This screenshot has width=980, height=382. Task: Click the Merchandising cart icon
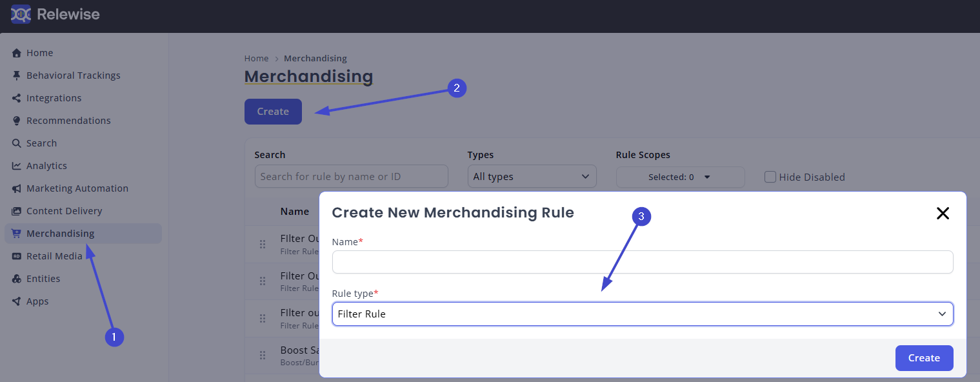click(x=17, y=234)
